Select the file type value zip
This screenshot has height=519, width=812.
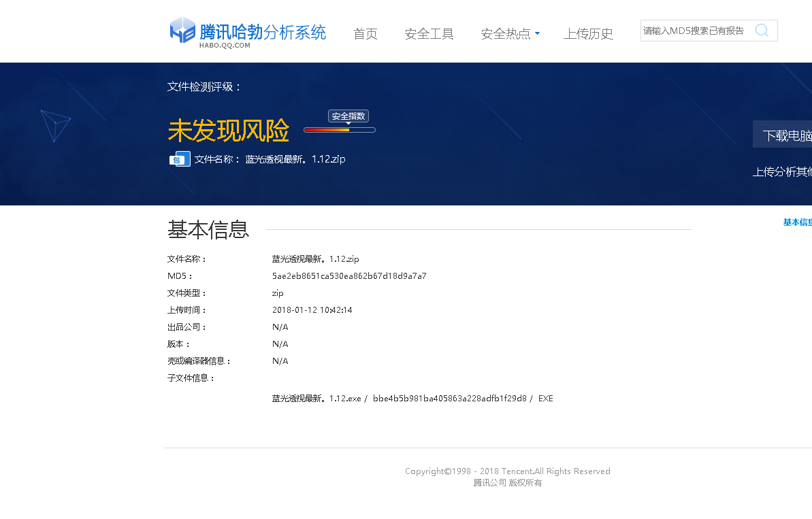[278, 293]
